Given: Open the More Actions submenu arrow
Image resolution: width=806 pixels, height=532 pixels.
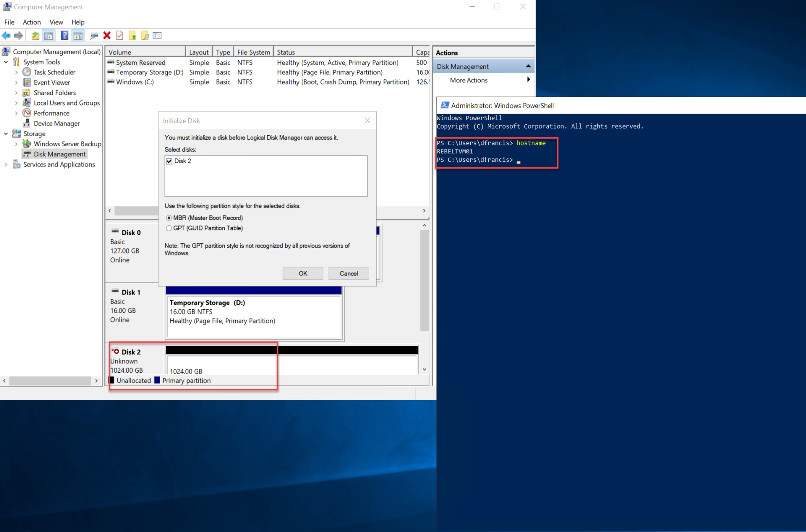Looking at the screenshot, I should point(528,79).
